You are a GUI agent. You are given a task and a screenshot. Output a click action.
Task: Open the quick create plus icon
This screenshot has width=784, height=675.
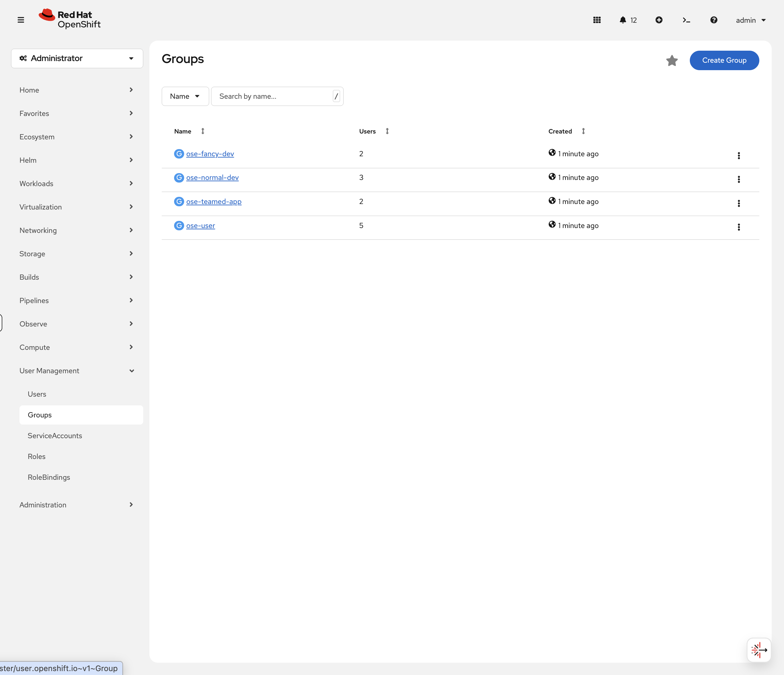click(x=659, y=20)
